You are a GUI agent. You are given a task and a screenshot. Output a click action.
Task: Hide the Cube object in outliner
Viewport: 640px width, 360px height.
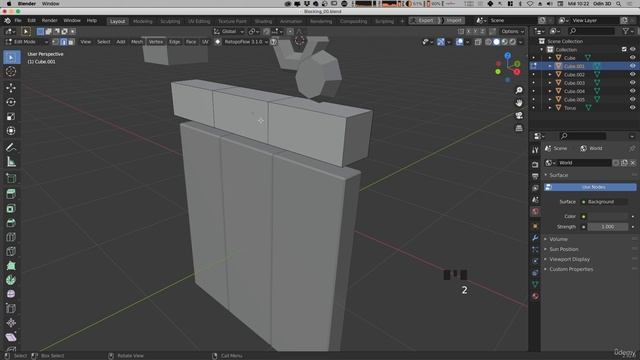[x=632, y=58]
